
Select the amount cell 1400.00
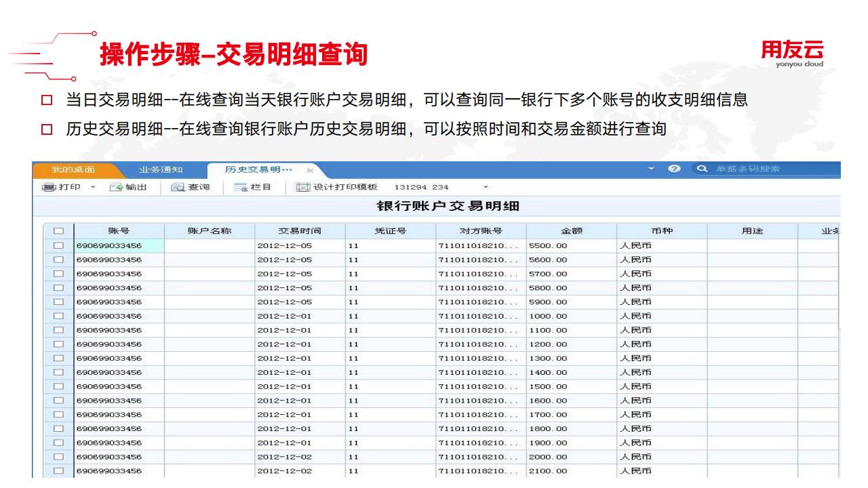tap(571, 372)
